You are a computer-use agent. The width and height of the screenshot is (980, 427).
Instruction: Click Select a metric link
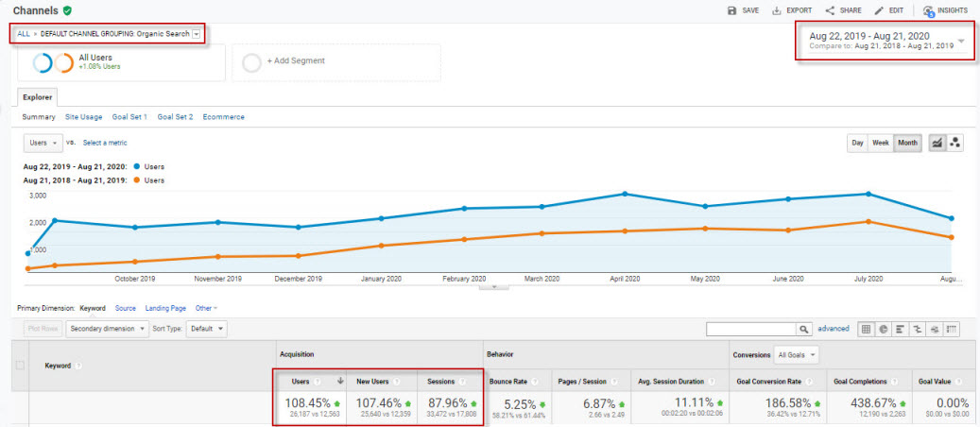pyautogui.click(x=105, y=144)
